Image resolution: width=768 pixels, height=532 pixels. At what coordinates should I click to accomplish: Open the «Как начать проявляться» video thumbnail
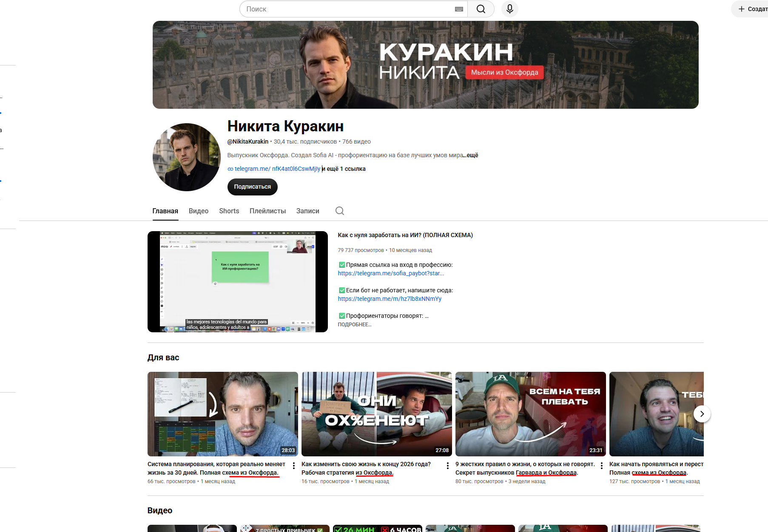[657, 414]
